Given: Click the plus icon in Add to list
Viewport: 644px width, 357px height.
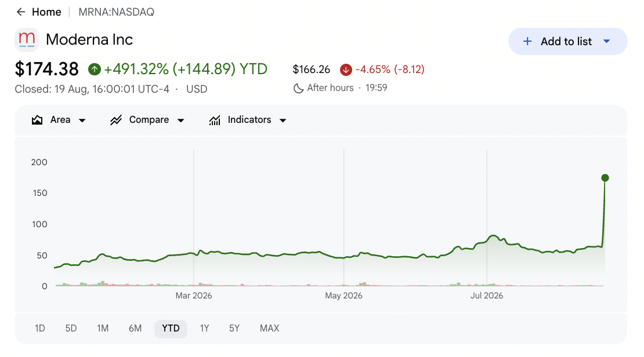Looking at the screenshot, I should [x=527, y=42].
